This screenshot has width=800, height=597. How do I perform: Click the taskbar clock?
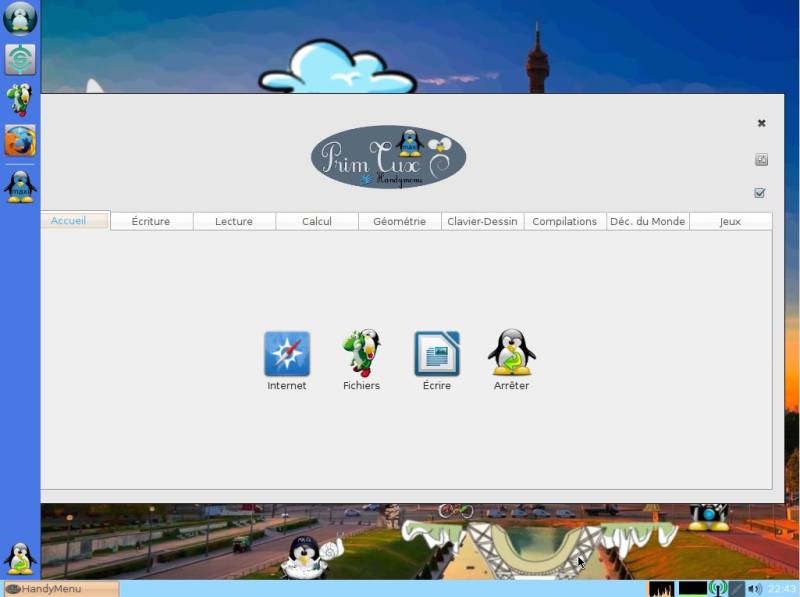(781, 589)
